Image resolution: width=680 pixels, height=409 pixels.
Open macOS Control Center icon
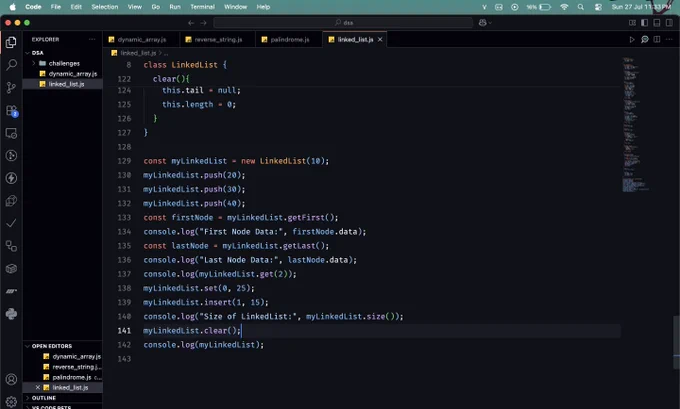point(598,7)
